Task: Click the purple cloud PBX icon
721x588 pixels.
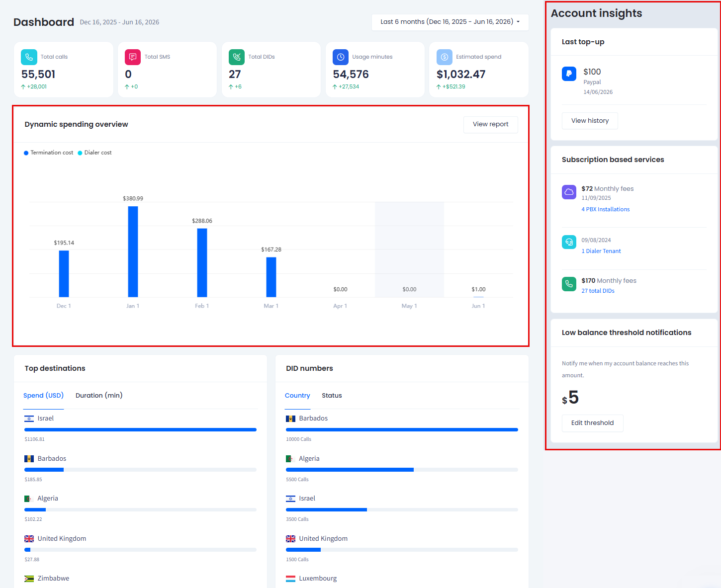Action: (569, 192)
